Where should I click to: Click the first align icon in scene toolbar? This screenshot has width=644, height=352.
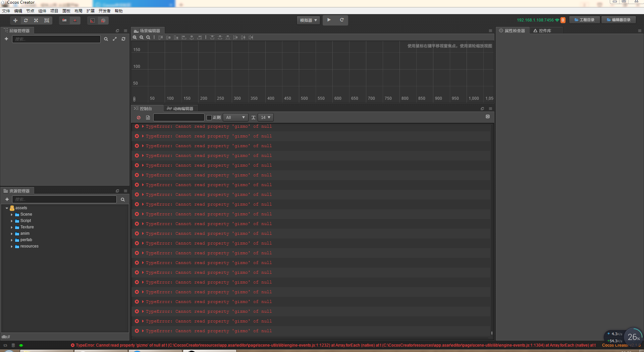tap(161, 38)
